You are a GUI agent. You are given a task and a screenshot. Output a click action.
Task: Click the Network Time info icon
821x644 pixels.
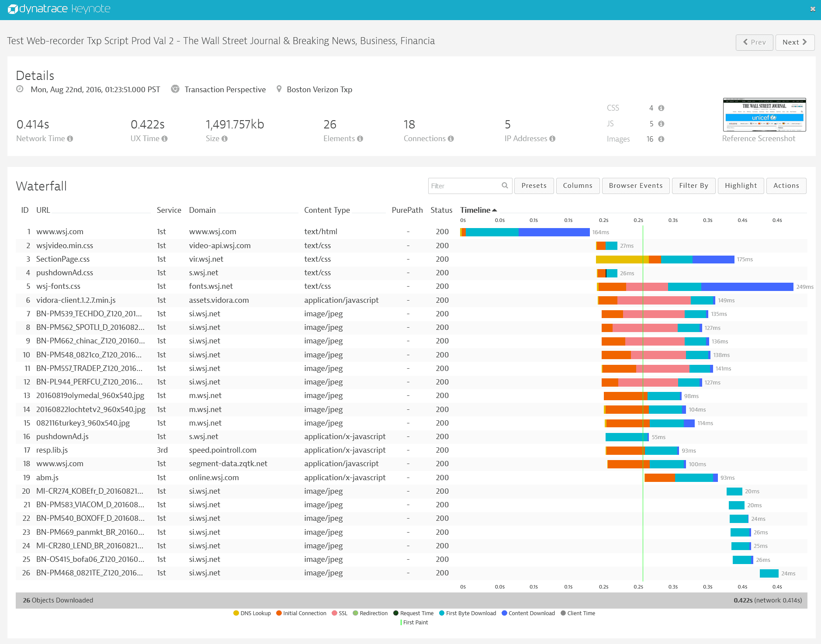pos(70,138)
